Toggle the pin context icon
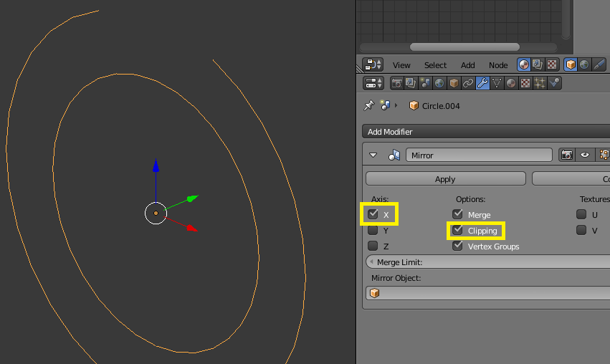The image size is (610, 364). pos(368,105)
